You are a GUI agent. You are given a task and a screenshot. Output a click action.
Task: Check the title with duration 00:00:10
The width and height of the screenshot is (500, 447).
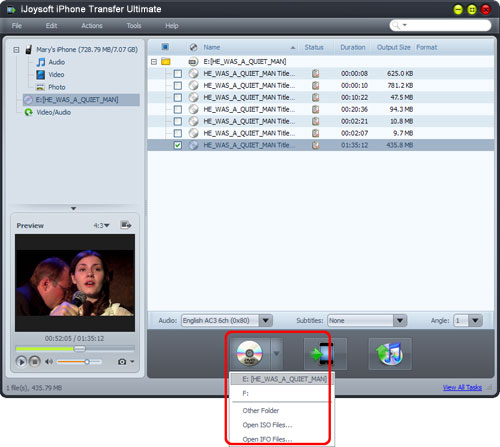coord(178,86)
